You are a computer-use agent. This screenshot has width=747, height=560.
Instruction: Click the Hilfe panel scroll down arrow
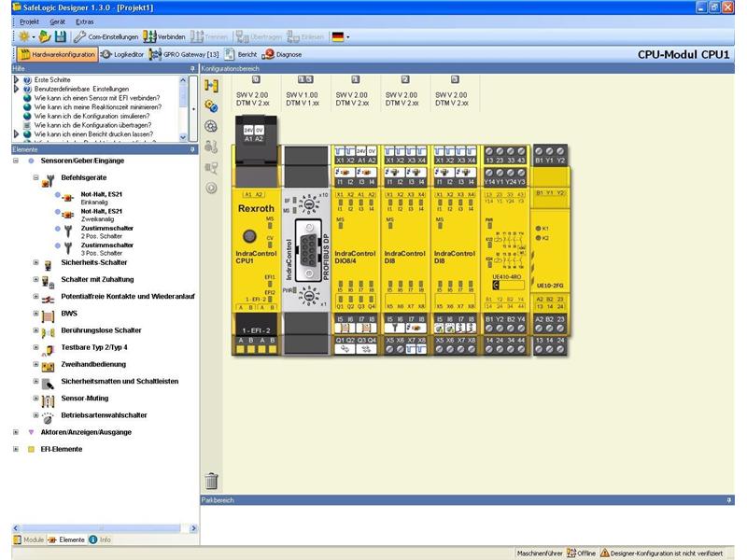click(183, 137)
